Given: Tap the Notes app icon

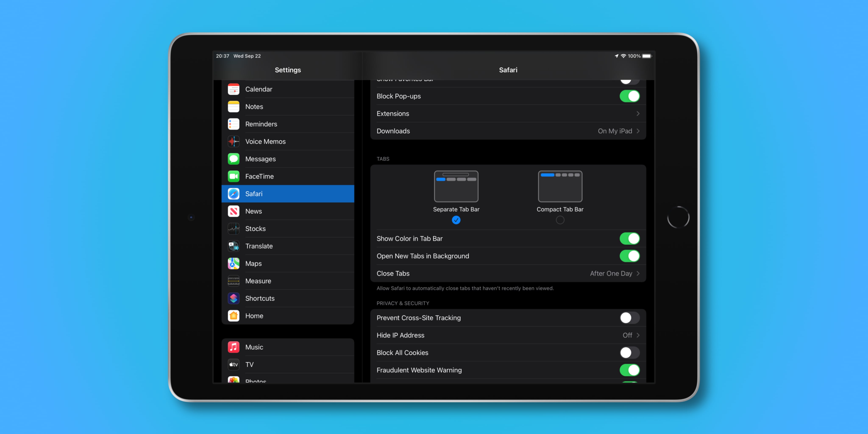Looking at the screenshot, I should [x=234, y=107].
